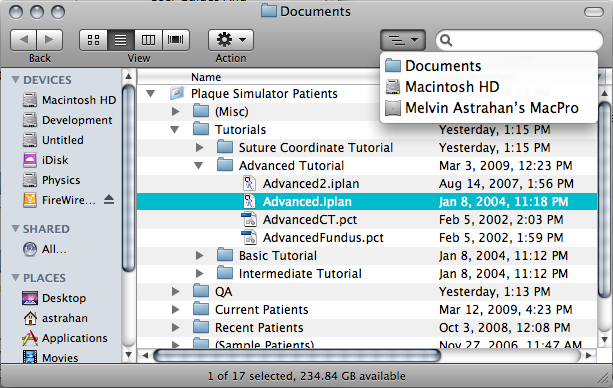613x388 pixels.
Task: Open Applications in the sidebar
Action: (x=65, y=338)
